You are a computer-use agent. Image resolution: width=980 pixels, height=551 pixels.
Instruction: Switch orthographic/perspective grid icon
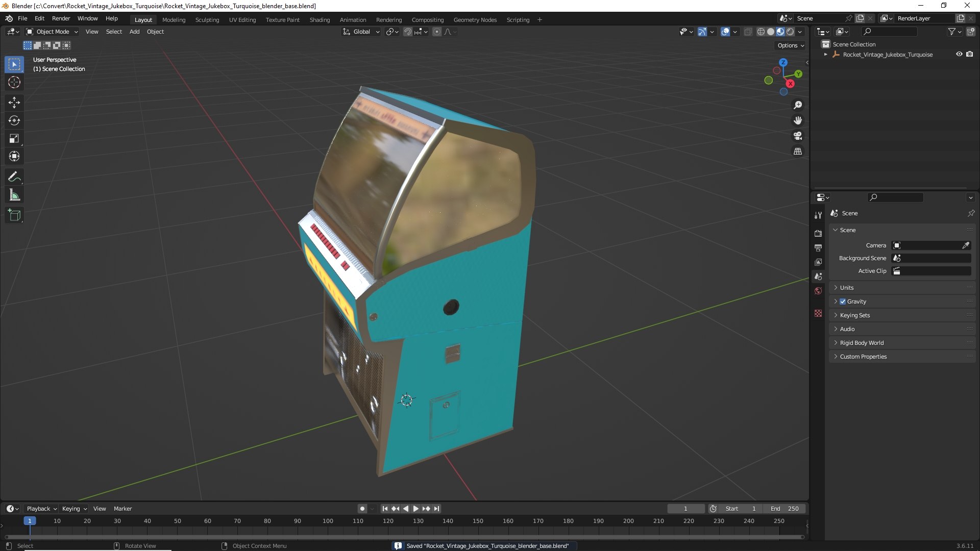(x=798, y=151)
